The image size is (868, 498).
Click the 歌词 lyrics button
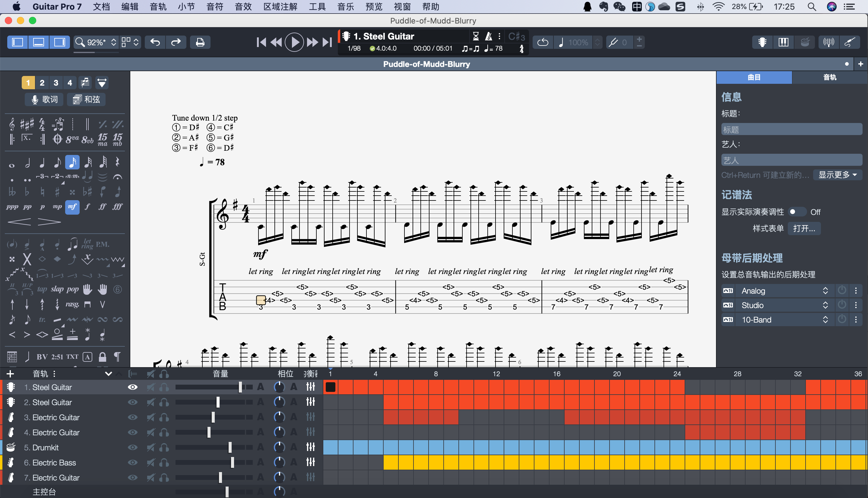click(44, 99)
